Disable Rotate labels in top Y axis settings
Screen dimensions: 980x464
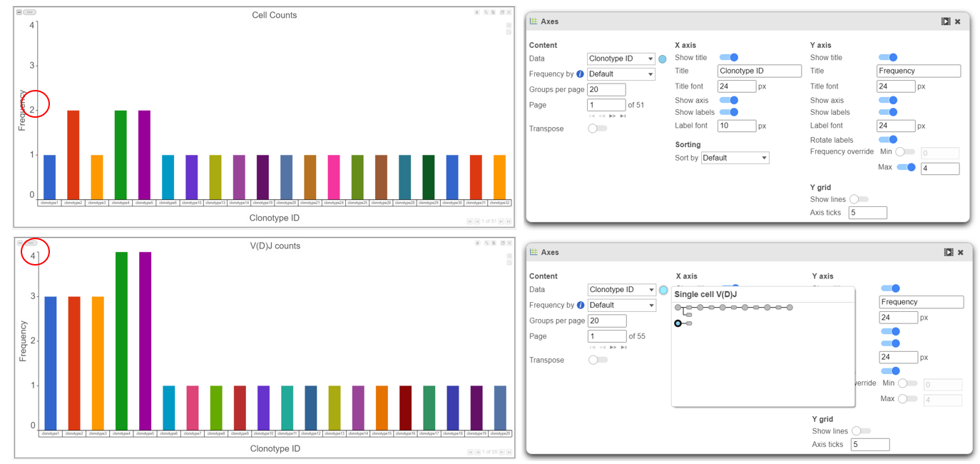pyautogui.click(x=888, y=140)
